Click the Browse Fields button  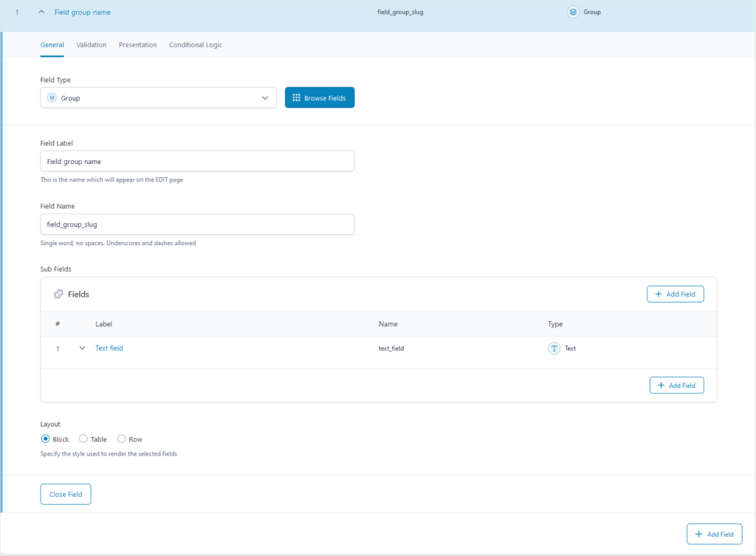tap(320, 98)
